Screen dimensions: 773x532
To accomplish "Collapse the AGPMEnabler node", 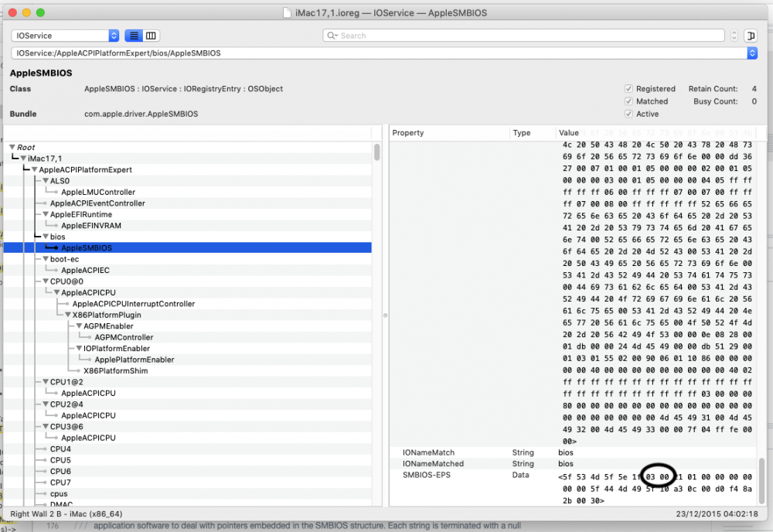I will point(79,326).
